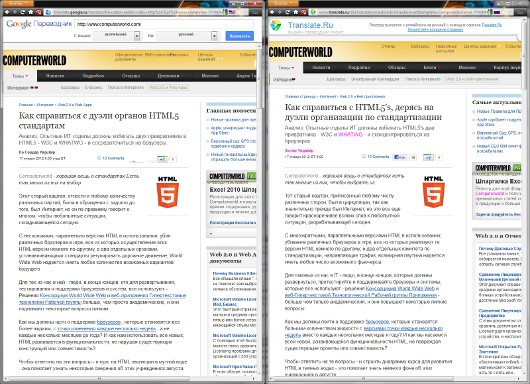This screenshot has width=530, height=384.
Task: Click Computerworld logo in left translated page
Action: point(34,61)
